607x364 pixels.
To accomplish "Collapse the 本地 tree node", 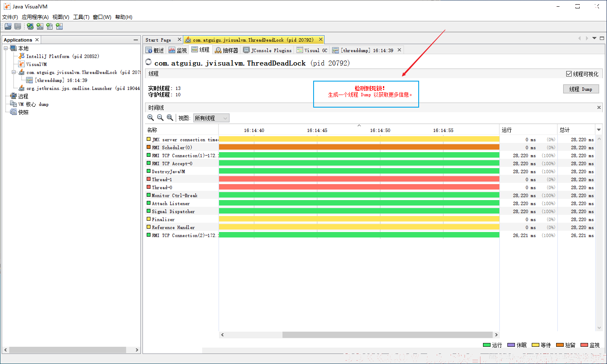I will (6, 48).
